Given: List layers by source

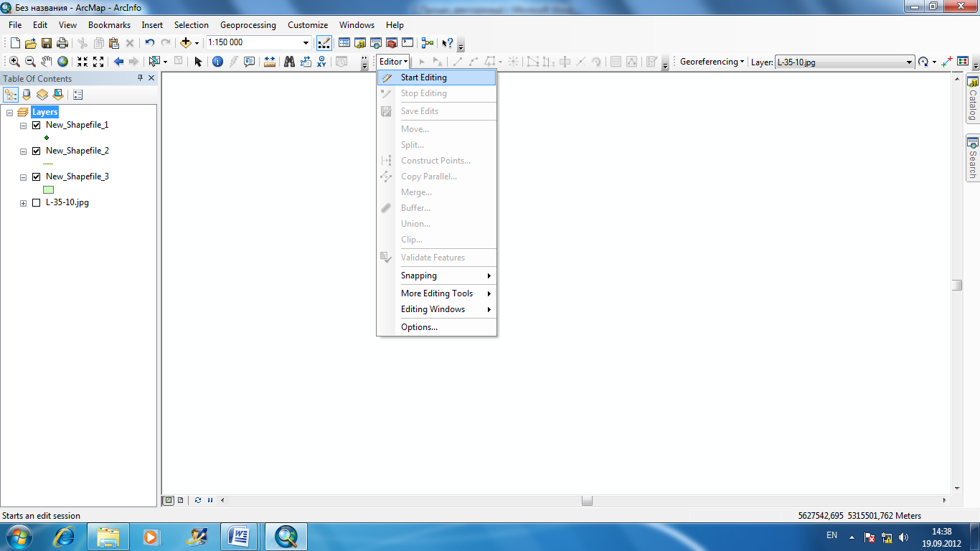Looking at the screenshot, I should pos(27,94).
